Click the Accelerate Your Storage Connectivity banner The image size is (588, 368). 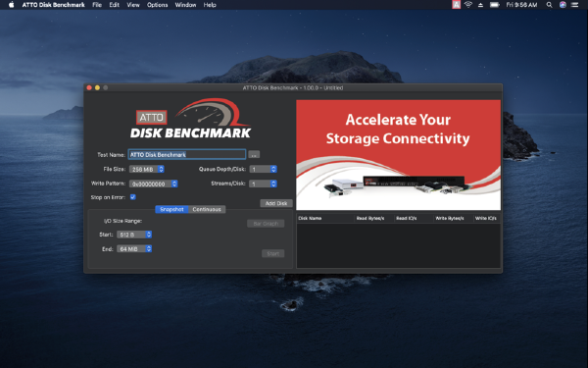pyautogui.click(x=398, y=155)
